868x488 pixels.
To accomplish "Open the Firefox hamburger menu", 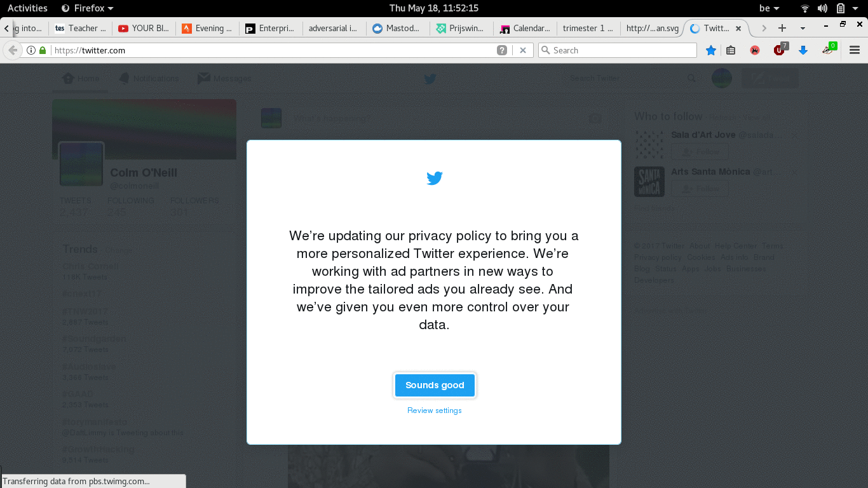I will [x=855, y=50].
